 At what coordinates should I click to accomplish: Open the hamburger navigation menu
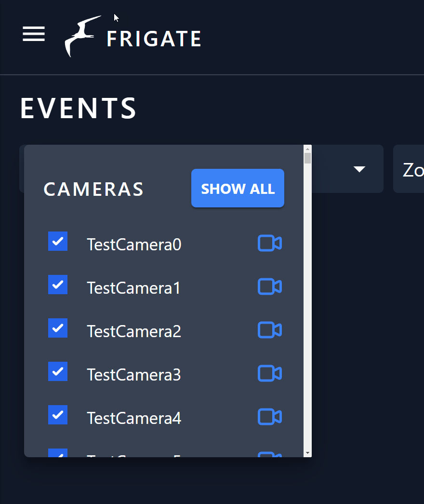click(x=34, y=34)
